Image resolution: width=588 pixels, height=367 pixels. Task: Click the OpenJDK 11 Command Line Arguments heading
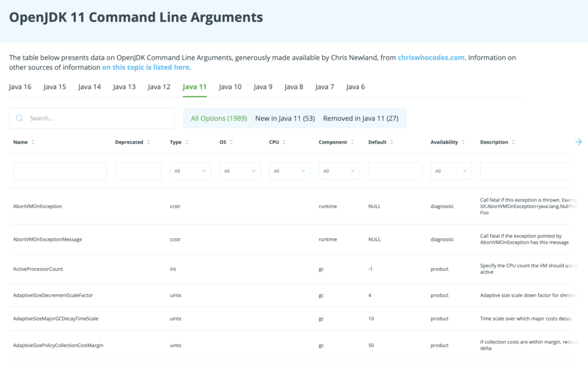pyautogui.click(x=136, y=17)
